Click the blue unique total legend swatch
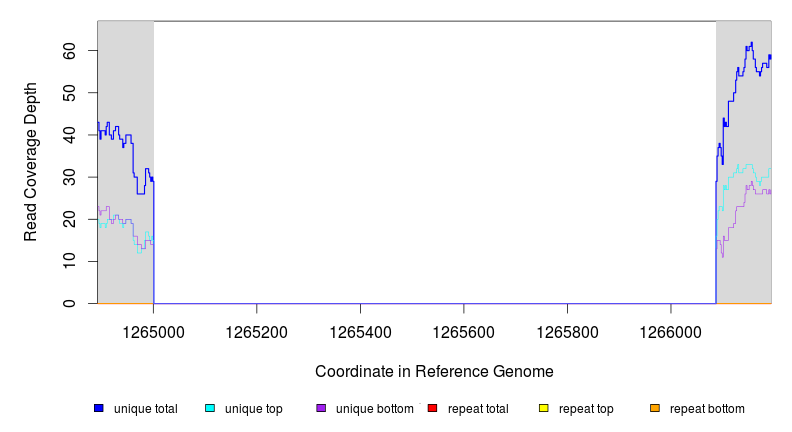Viewport: 792px width, 432px height. pyautogui.click(x=99, y=409)
